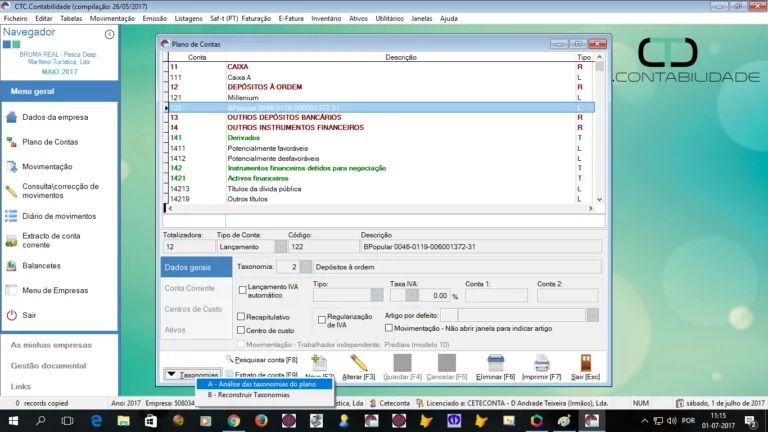
Task: Show hidden tray icons chevron
Action: pos(645,421)
